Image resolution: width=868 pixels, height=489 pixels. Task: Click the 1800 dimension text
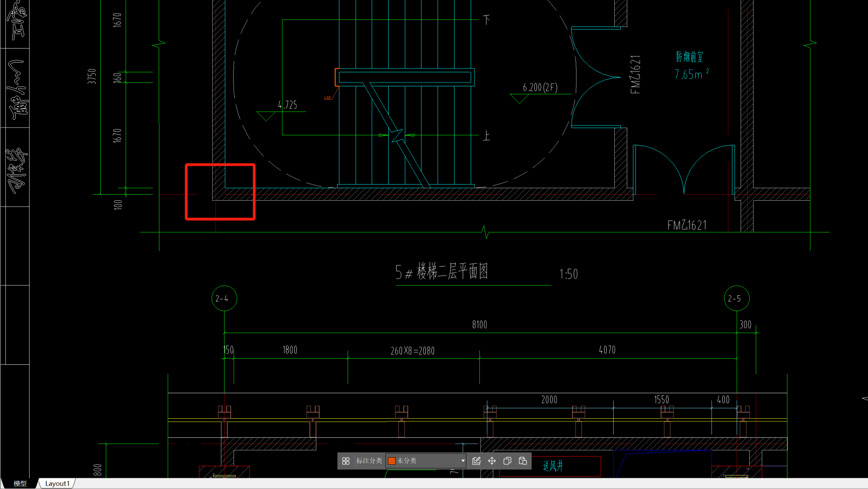point(290,350)
